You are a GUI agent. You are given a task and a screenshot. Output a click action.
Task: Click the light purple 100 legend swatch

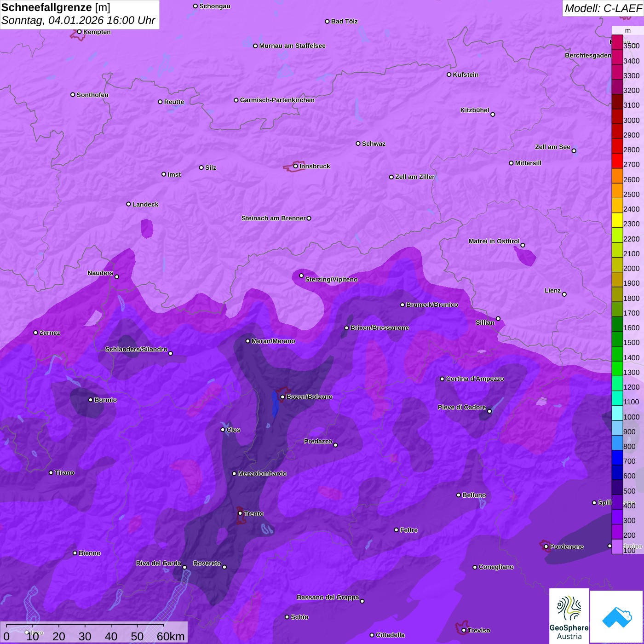tap(617, 546)
